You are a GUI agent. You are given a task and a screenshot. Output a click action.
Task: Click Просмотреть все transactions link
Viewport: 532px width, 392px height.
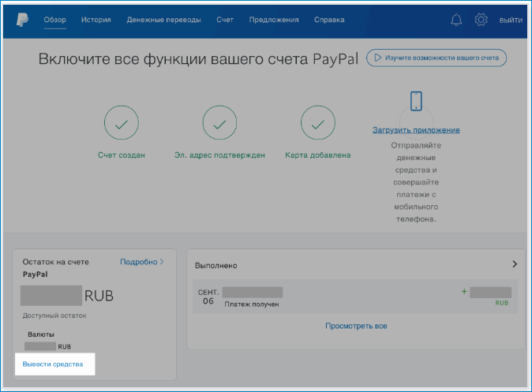pos(356,326)
